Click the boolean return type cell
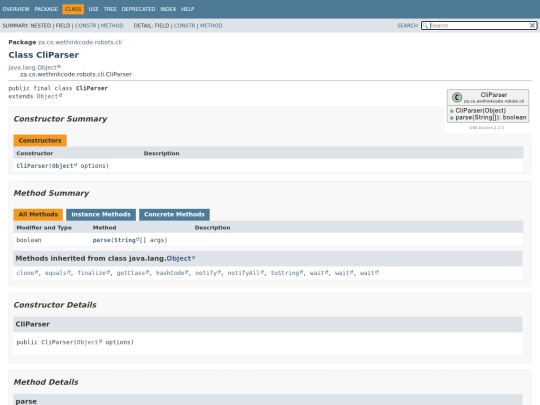 29,240
